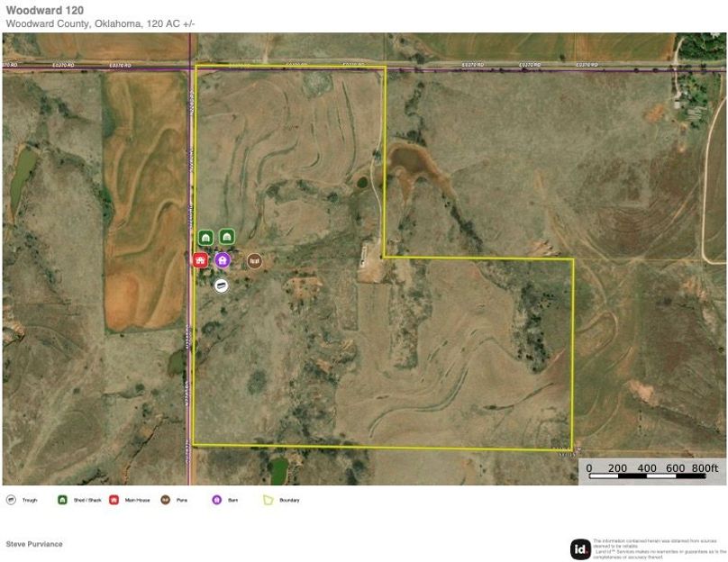
Task: Click the Shed / Shack legend icon
Action: coord(62,499)
